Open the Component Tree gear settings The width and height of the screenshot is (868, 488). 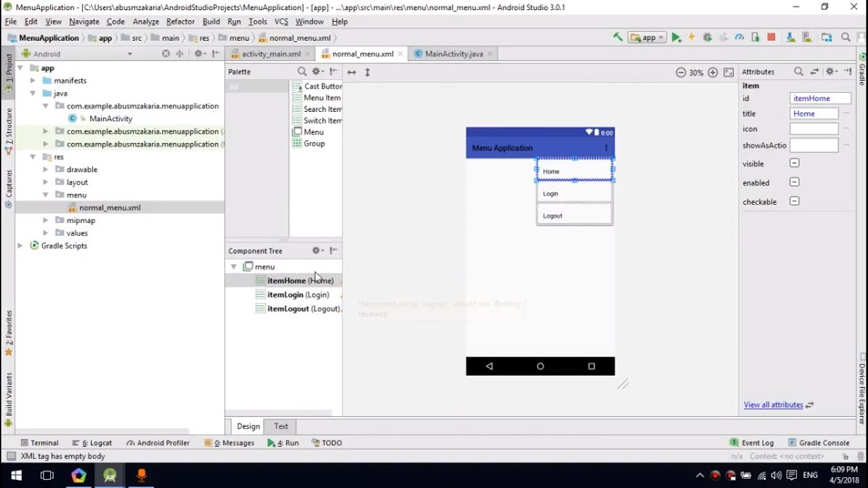[317, 251]
